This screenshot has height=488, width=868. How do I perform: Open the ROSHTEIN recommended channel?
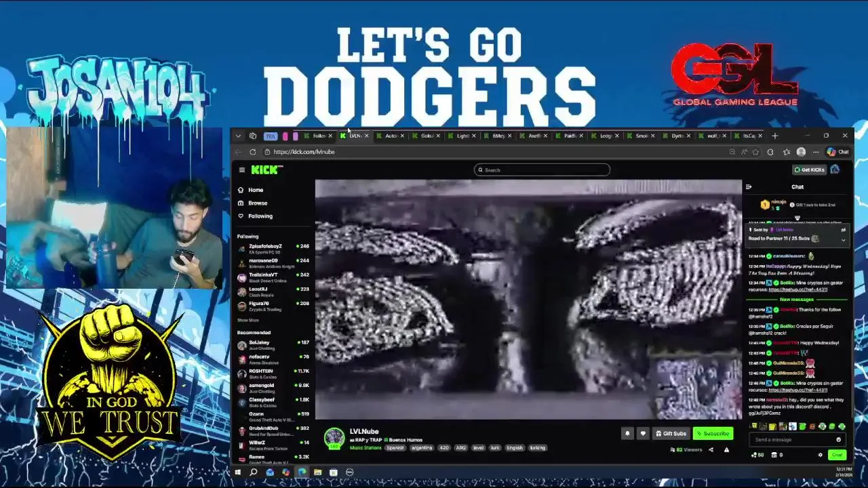point(273,373)
